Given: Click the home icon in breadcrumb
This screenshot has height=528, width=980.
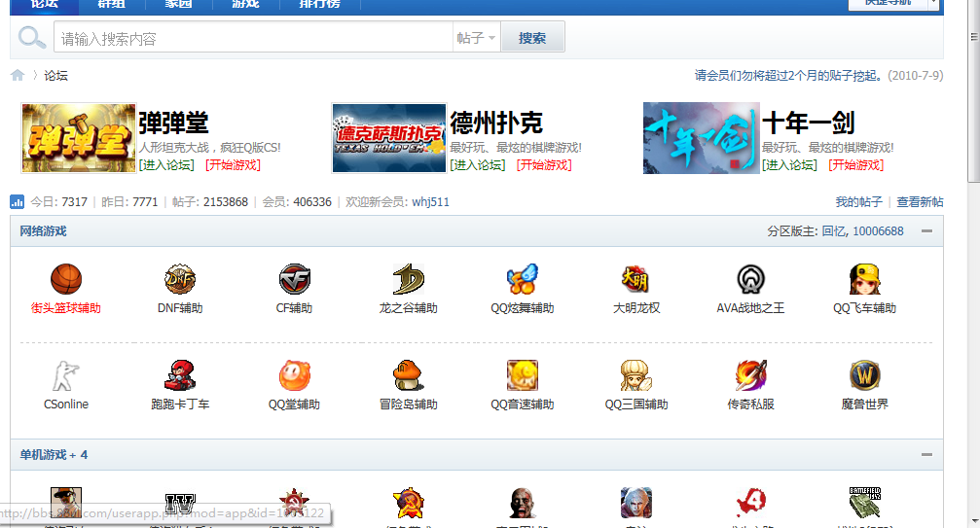Looking at the screenshot, I should pos(18,76).
